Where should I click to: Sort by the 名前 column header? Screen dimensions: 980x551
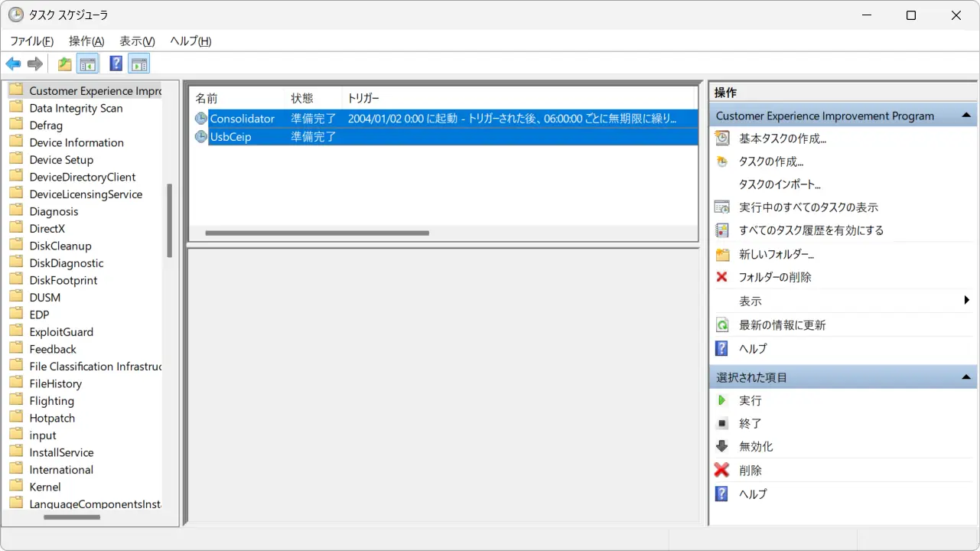click(x=236, y=98)
